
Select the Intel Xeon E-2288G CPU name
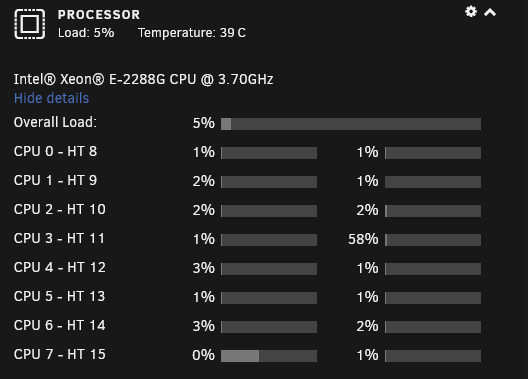click(143, 79)
